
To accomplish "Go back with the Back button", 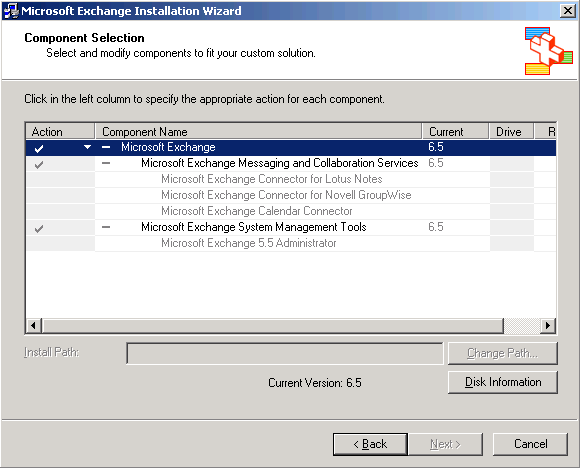I will [370, 444].
